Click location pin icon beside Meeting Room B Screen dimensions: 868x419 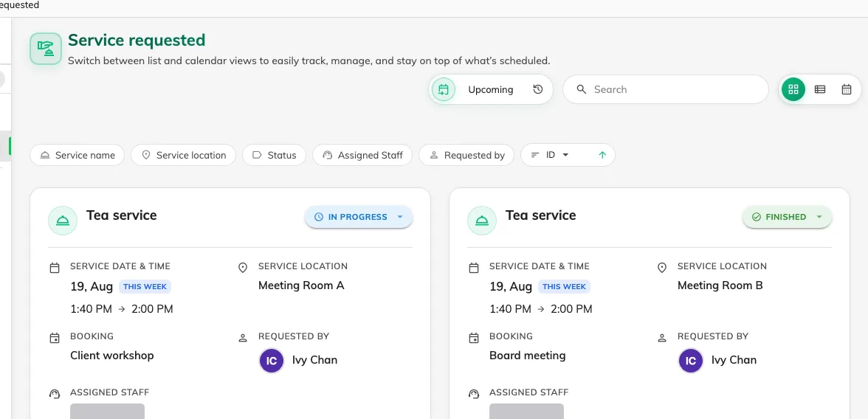(661, 268)
